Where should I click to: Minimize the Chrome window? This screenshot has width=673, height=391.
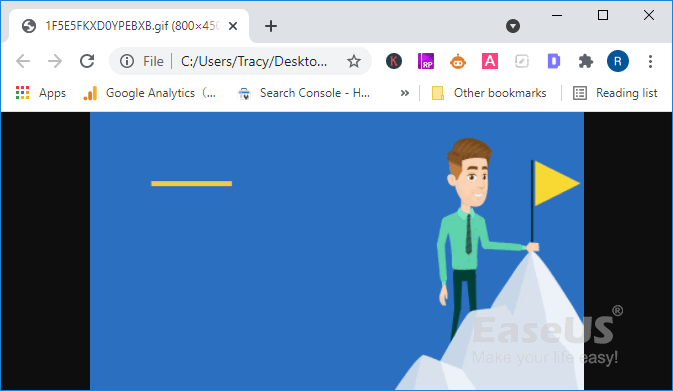click(x=557, y=15)
